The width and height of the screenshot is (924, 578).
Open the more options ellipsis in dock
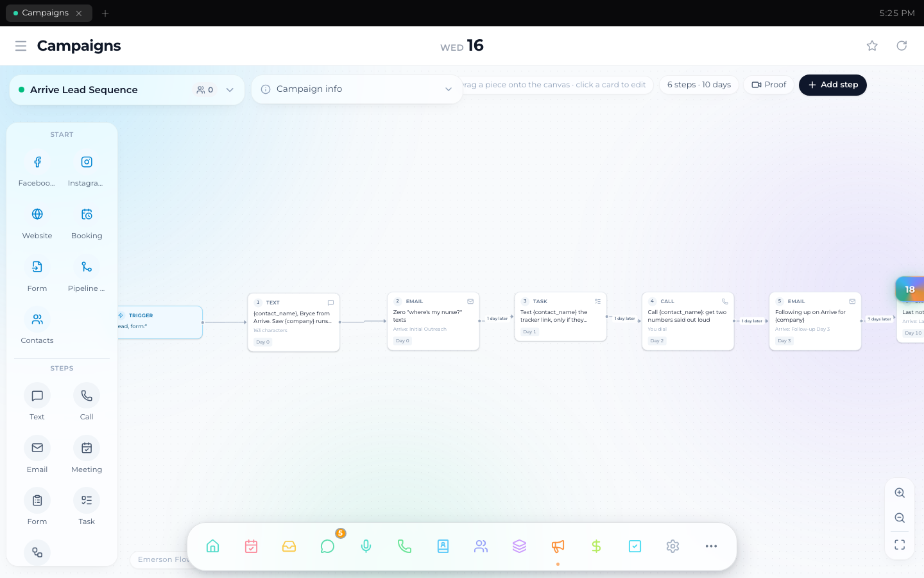(711, 547)
